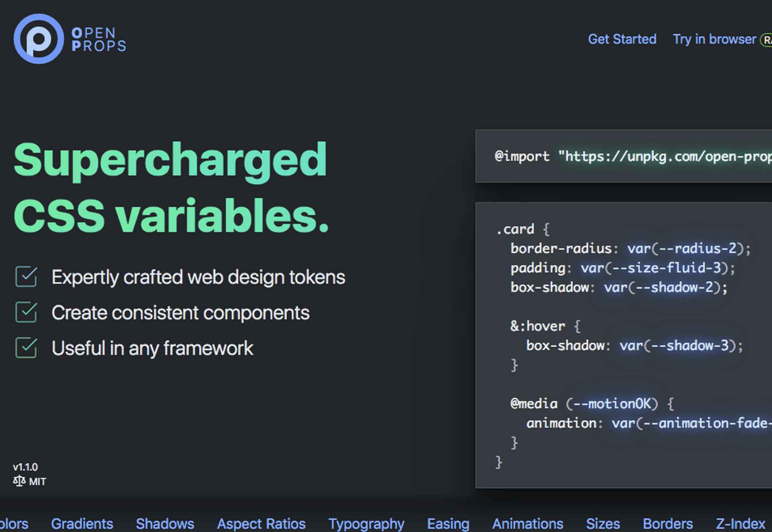Click the Open Props circular logo

(x=39, y=39)
